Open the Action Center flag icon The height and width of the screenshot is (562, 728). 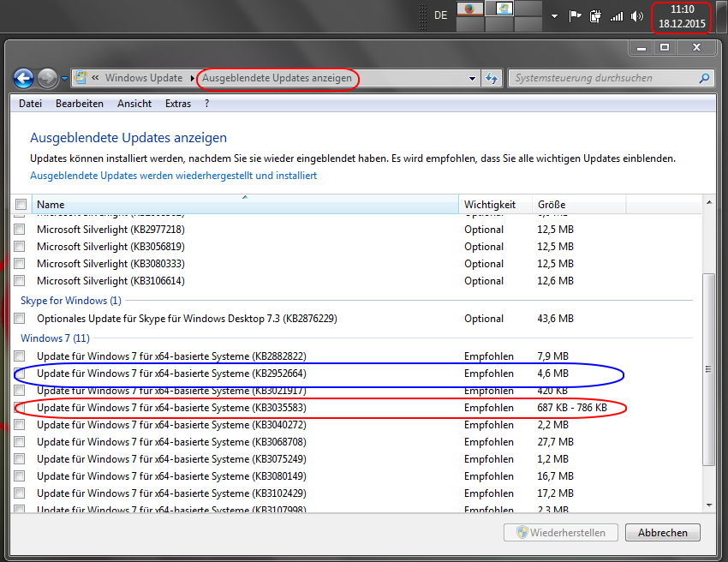coord(576,16)
